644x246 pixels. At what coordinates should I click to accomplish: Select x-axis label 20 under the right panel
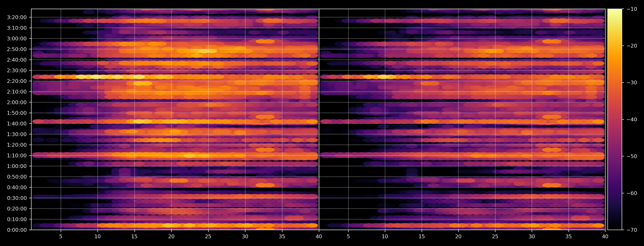pyautogui.click(x=458, y=236)
